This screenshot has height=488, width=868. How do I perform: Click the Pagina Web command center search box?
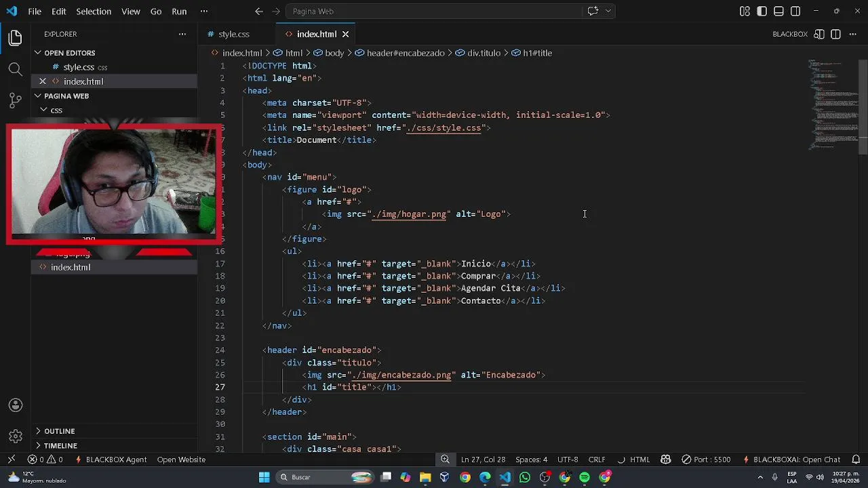tap(434, 12)
